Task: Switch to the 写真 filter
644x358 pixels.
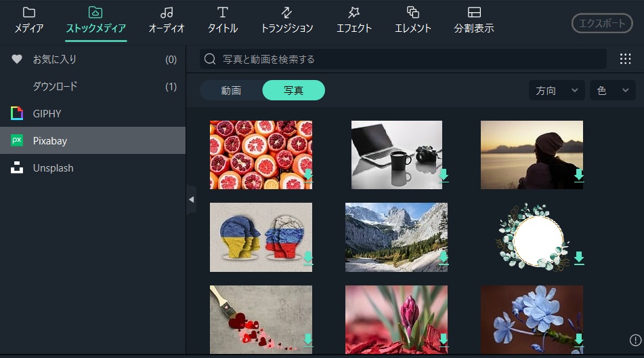Action: tap(294, 90)
